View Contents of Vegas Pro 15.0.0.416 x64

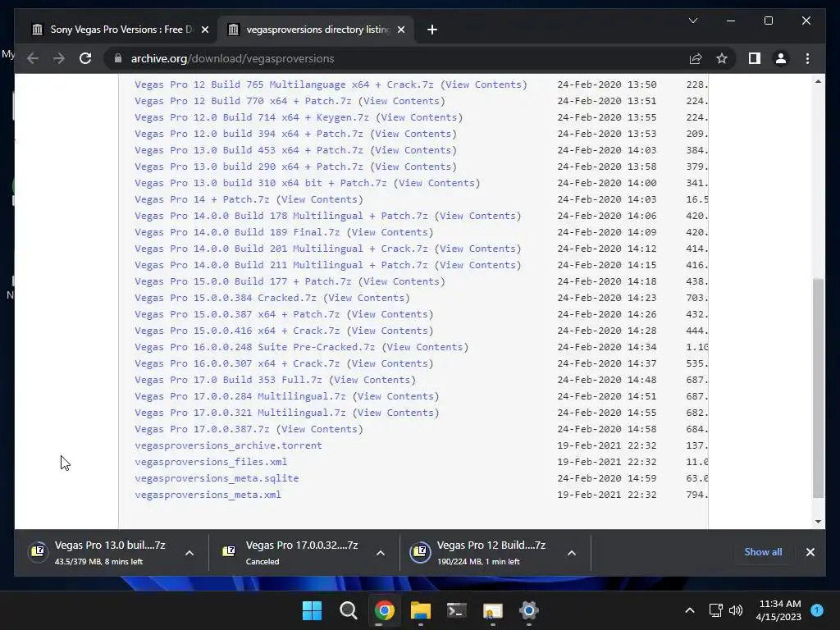[x=390, y=331]
